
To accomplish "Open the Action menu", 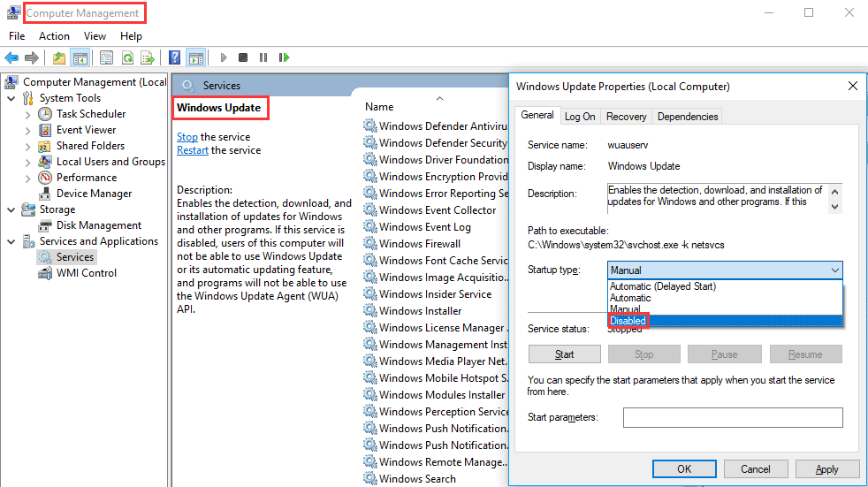I will (x=54, y=36).
